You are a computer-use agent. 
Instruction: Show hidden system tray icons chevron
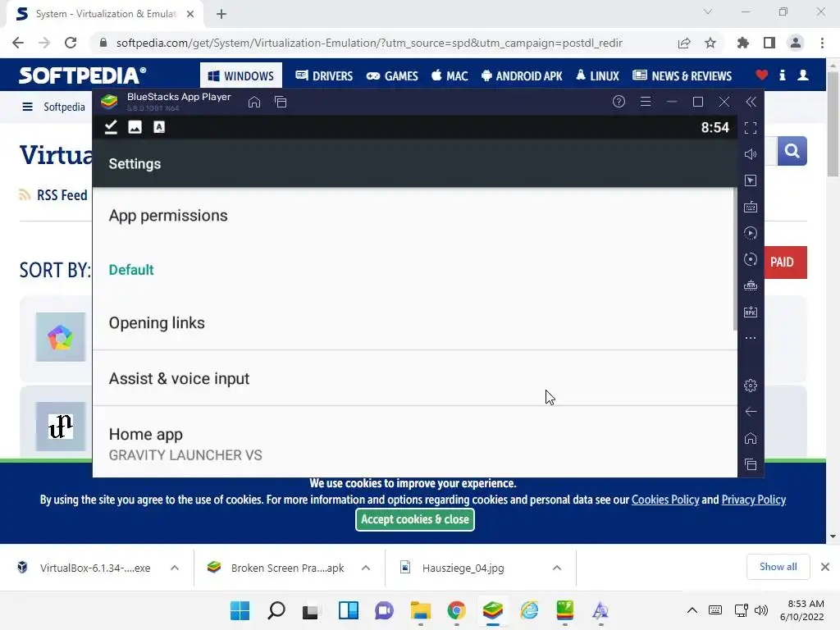[692, 610]
